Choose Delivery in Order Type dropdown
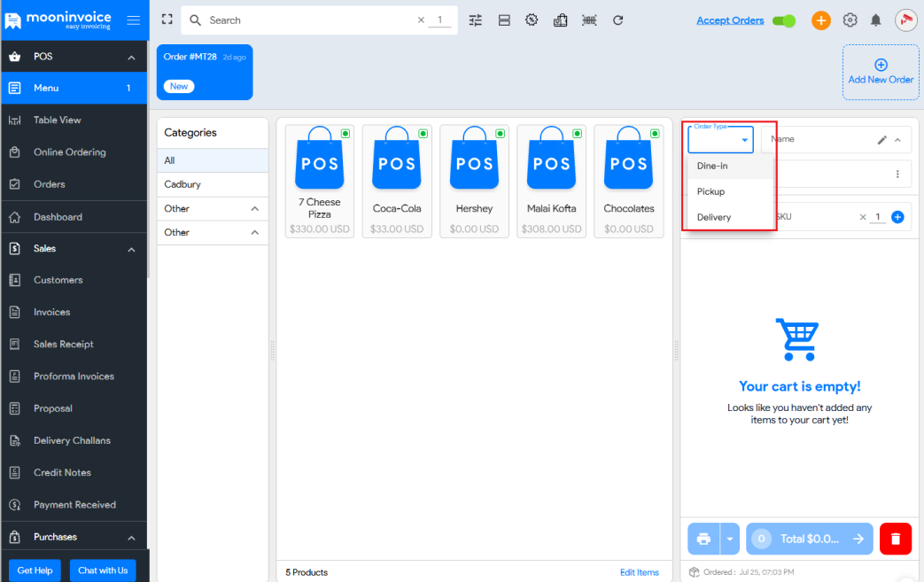 click(714, 217)
